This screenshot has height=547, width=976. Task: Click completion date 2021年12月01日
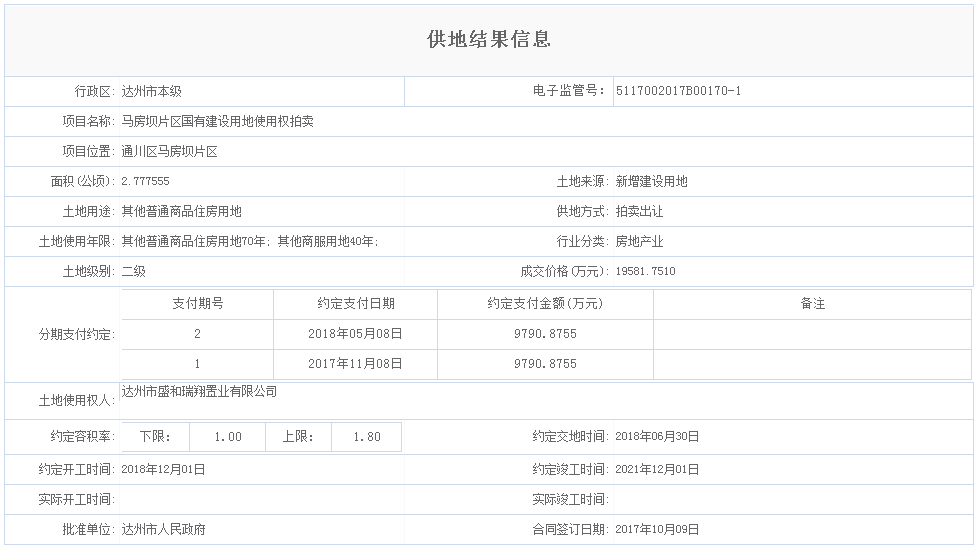click(657, 470)
